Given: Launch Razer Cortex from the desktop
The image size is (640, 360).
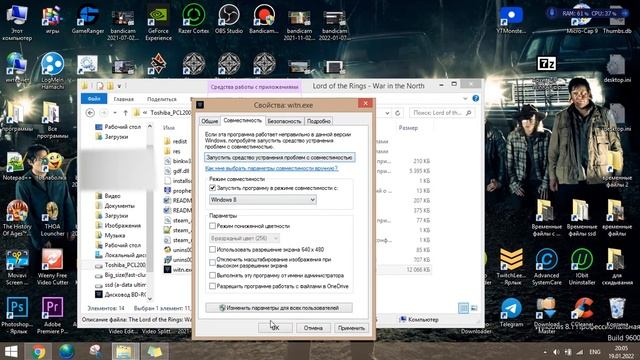Looking at the screenshot, I should point(193,19).
